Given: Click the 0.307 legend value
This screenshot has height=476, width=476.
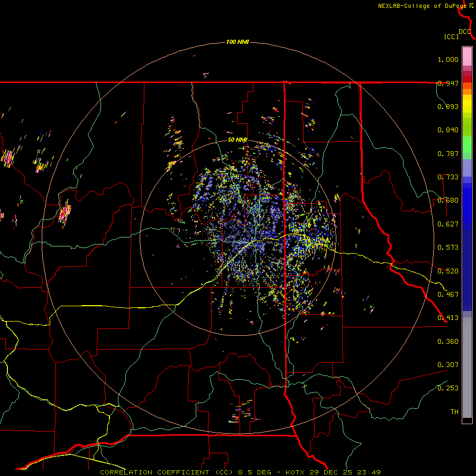Looking at the screenshot, I should pyautogui.click(x=448, y=365).
